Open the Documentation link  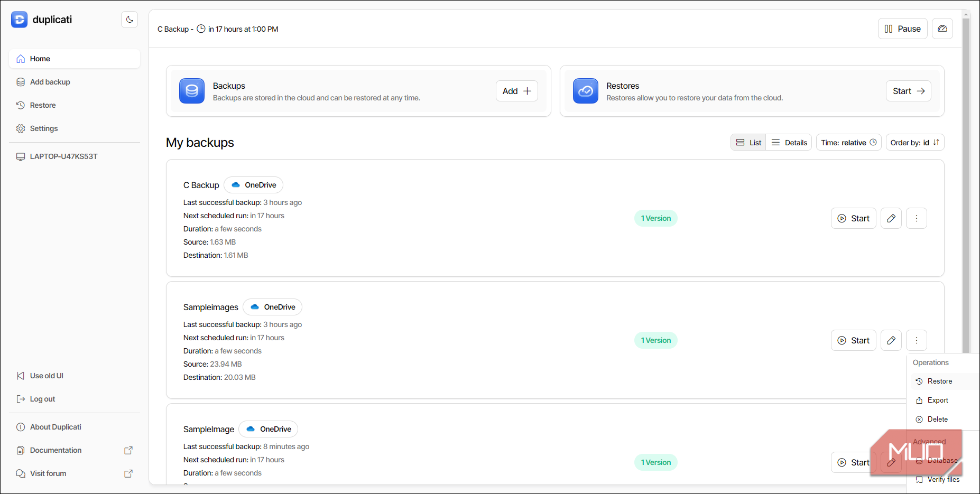[x=75, y=450]
